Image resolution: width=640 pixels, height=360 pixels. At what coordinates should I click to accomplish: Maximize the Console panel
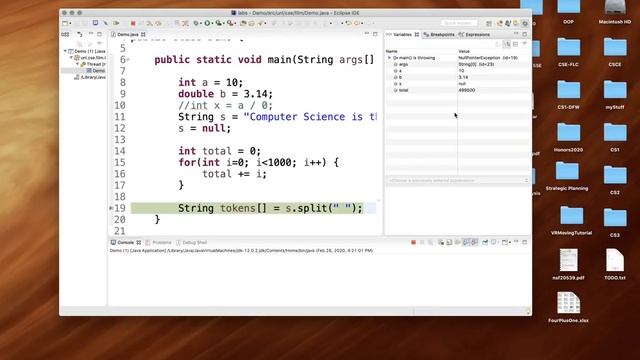click(x=524, y=242)
